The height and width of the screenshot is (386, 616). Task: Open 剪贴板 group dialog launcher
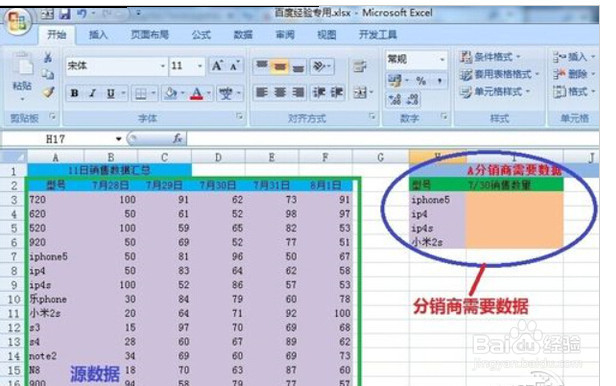click(x=52, y=116)
